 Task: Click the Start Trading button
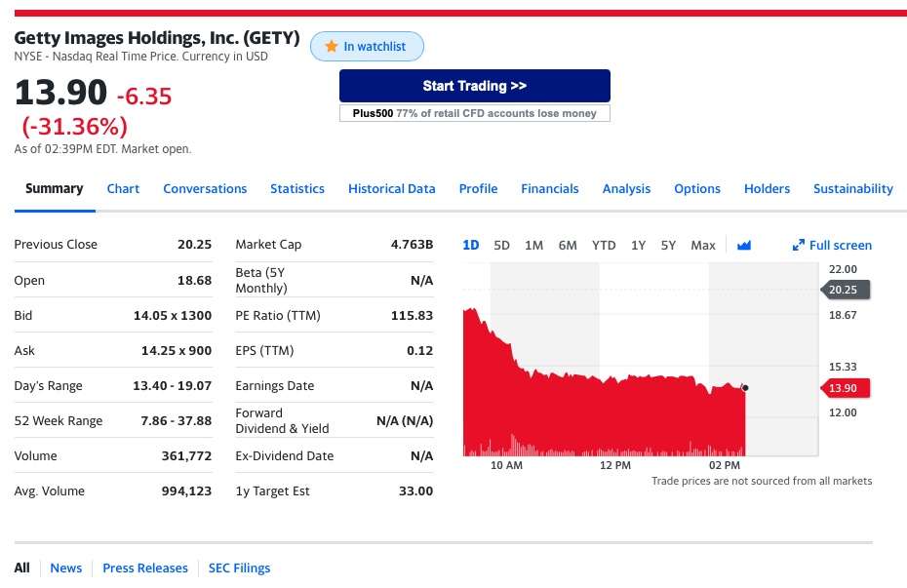click(x=474, y=86)
